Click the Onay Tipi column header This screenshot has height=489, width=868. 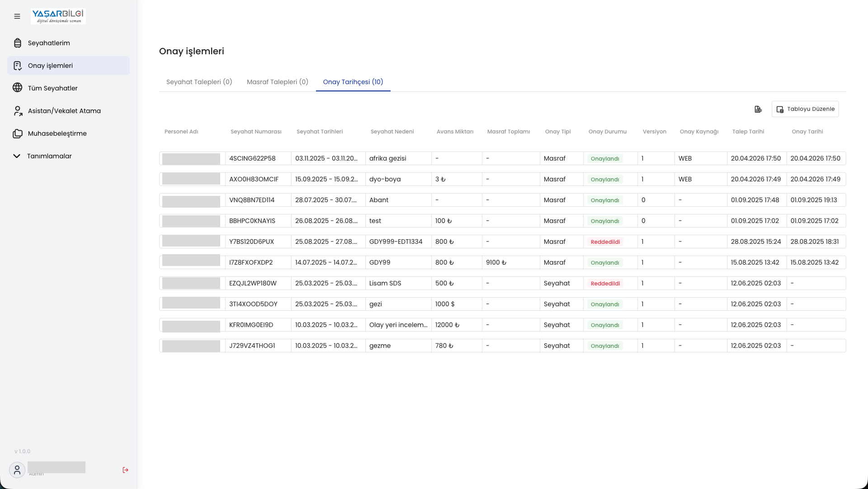558,132
